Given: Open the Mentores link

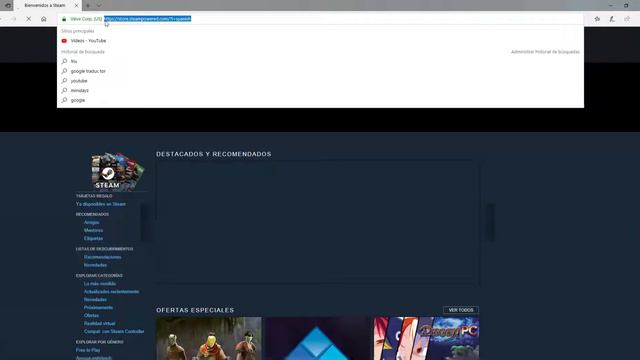Looking at the screenshot, I should [93, 230].
